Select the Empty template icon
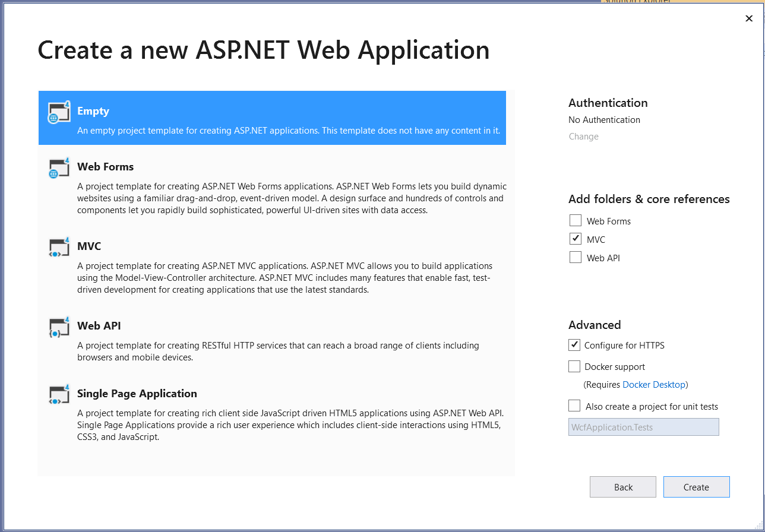 tap(58, 113)
